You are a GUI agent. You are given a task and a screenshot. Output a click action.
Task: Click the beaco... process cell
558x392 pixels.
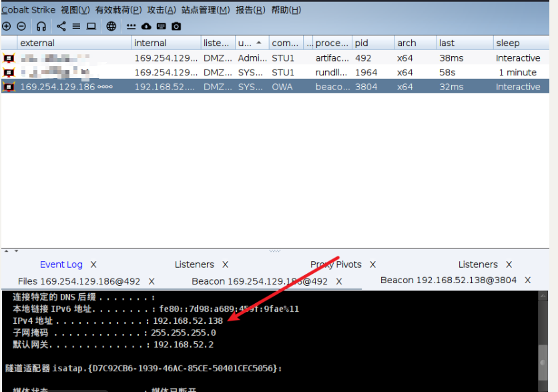[x=332, y=87]
